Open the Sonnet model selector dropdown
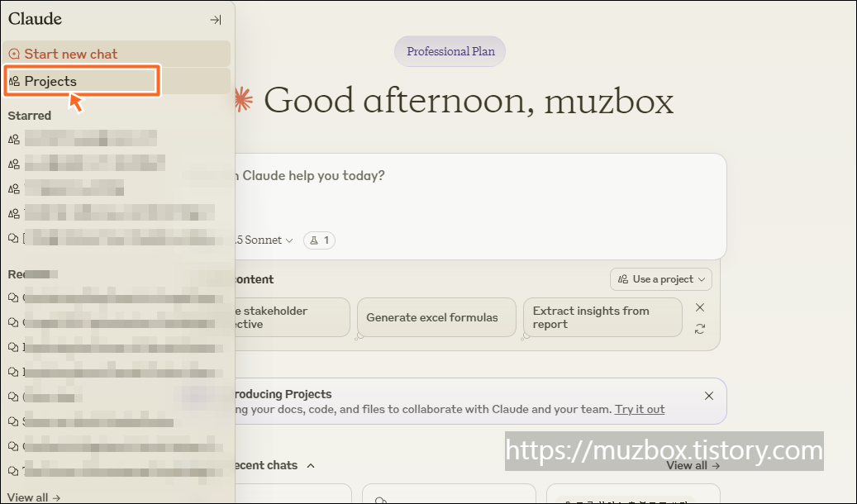This screenshot has width=857, height=504. click(x=264, y=240)
